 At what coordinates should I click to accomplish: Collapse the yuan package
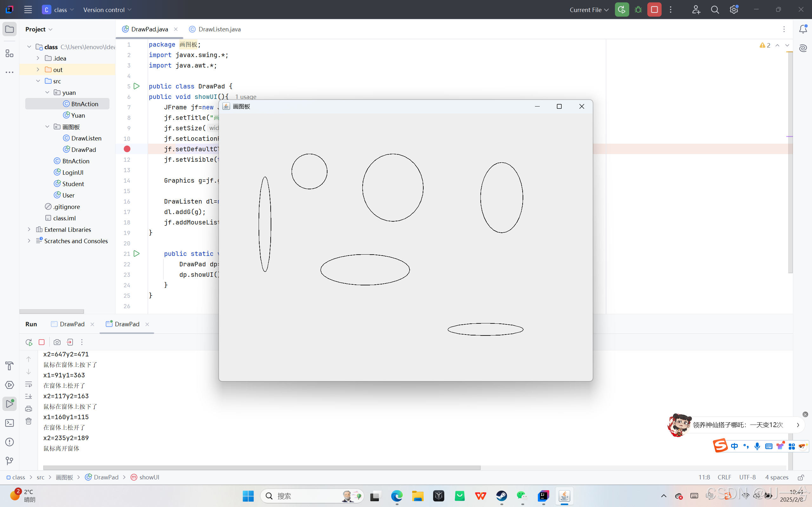[x=47, y=92]
